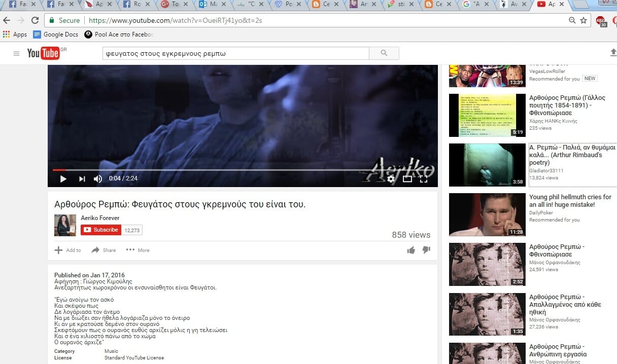The image size is (617, 364).
Task: Open the 13:39 VegasLowRoller video thumbnail
Action: (487, 76)
